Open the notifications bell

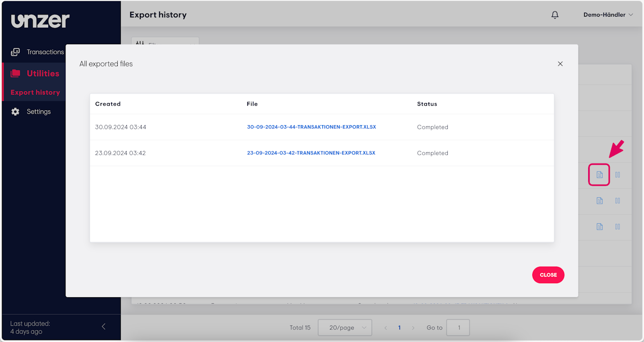click(x=555, y=15)
